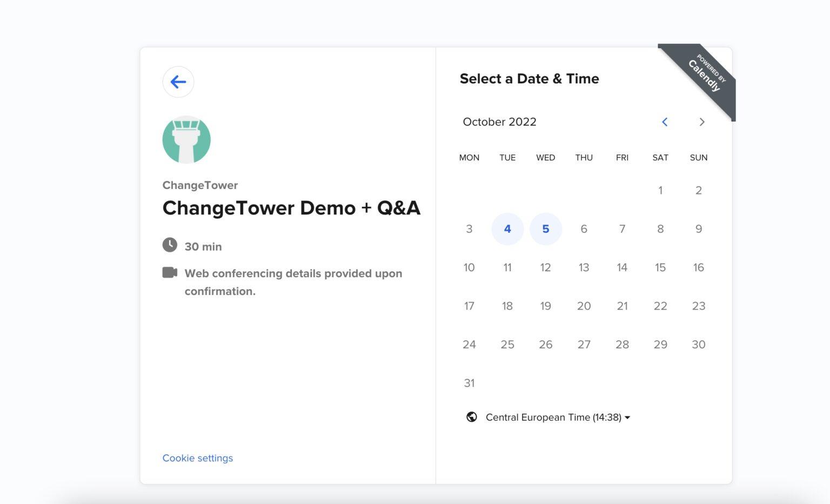Select October 20 on the calendar grid
Screen dimensions: 830x504
[x=584, y=306]
